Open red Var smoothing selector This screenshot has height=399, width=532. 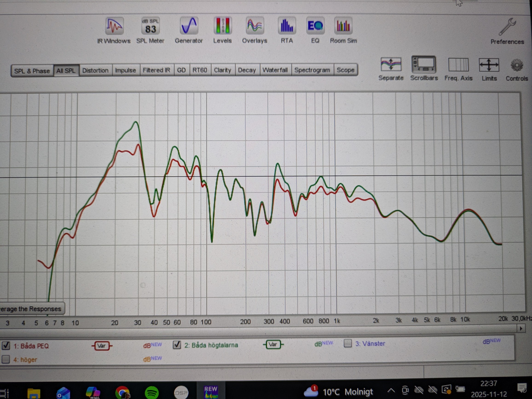102,346
